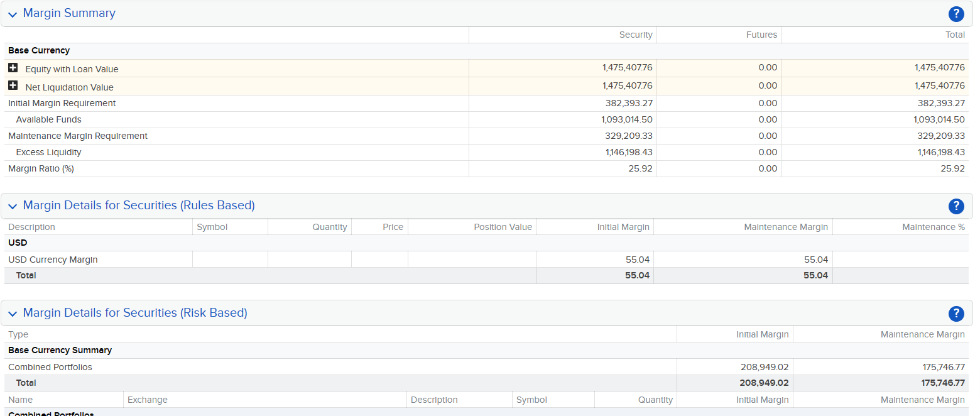
Task: Select the Margin Ratio (%) row label
Action: (41, 168)
